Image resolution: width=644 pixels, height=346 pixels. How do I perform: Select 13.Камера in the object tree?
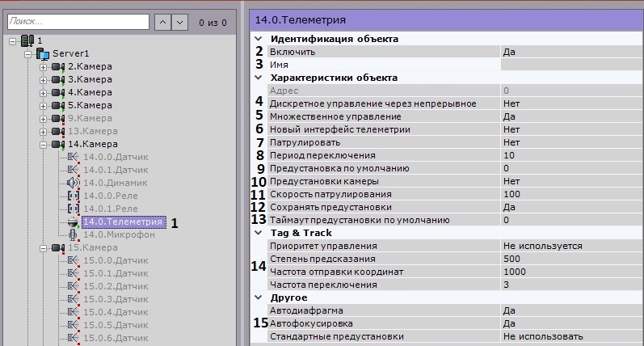[90, 131]
